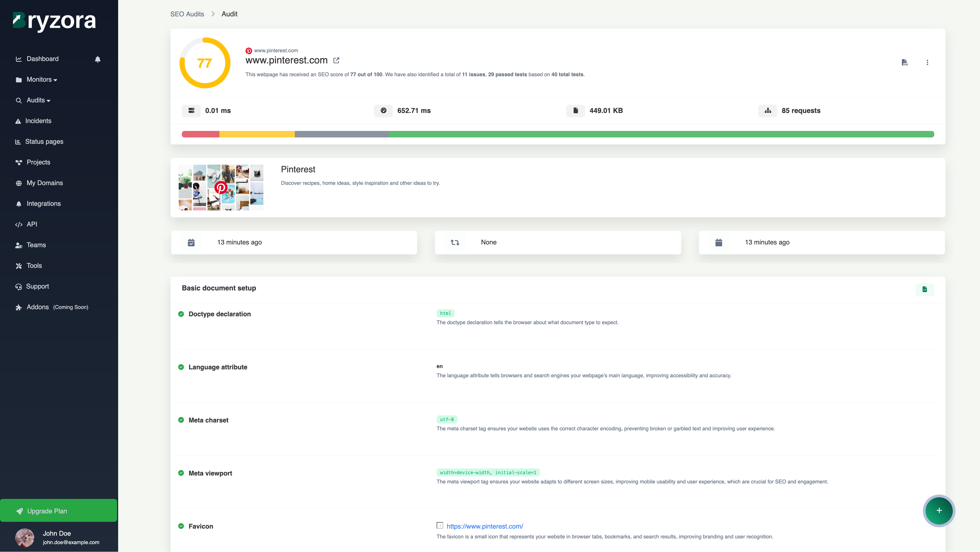Click Language attribute passed check icon

[x=181, y=367]
